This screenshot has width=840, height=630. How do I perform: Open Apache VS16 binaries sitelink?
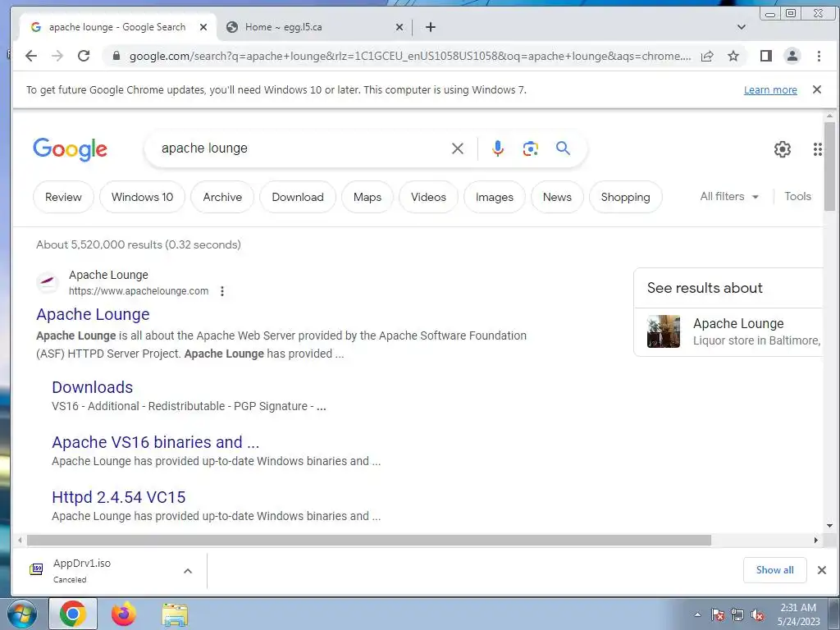click(155, 442)
